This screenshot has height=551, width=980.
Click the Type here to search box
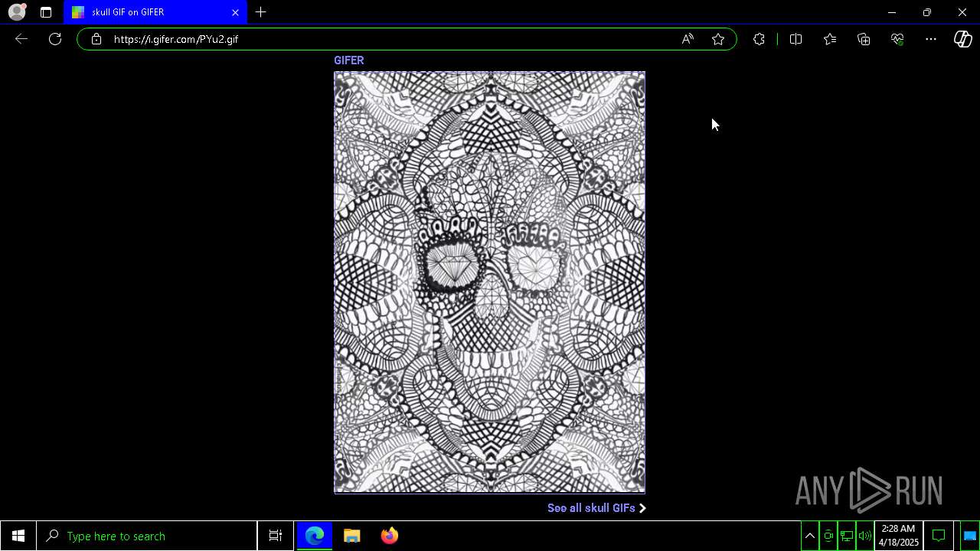(x=147, y=536)
